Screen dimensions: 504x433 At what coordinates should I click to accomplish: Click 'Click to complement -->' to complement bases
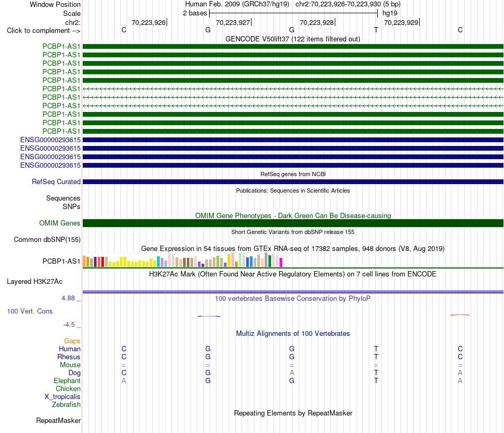click(44, 31)
